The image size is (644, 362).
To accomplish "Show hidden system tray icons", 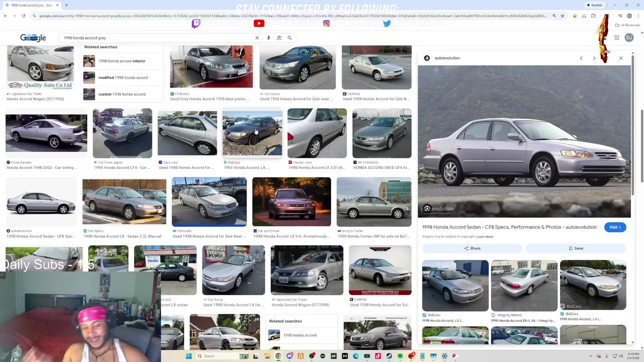I will click(x=591, y=356).
